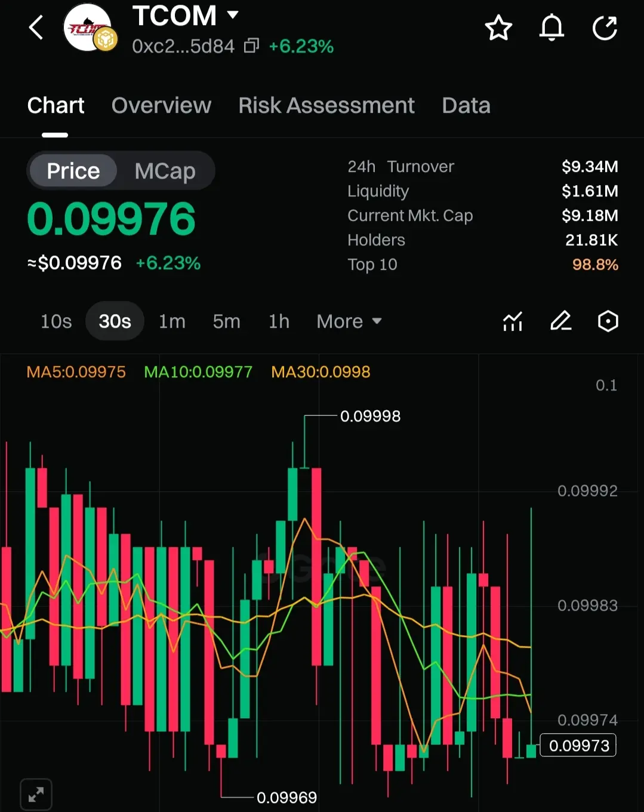Select the Price toggle option

coord(73,171)
